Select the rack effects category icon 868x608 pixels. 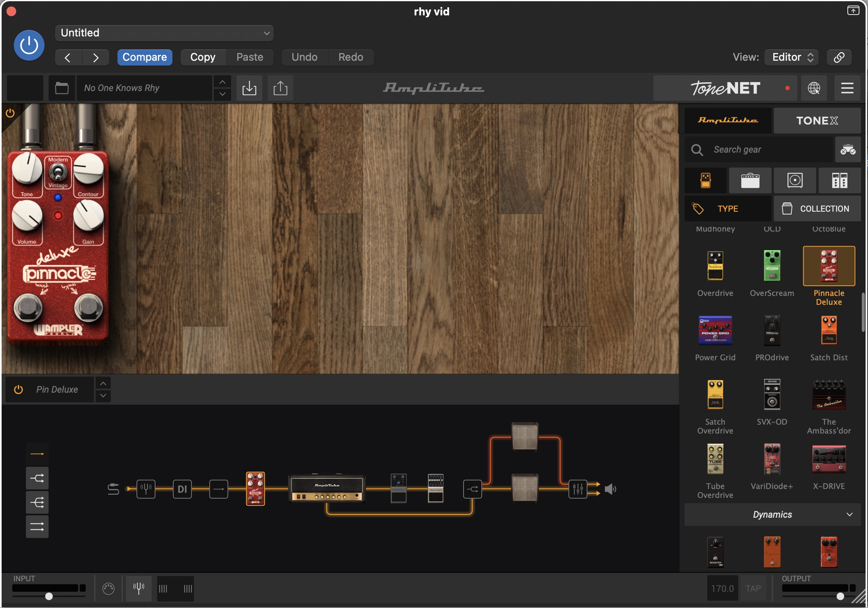tap(839, 181)
